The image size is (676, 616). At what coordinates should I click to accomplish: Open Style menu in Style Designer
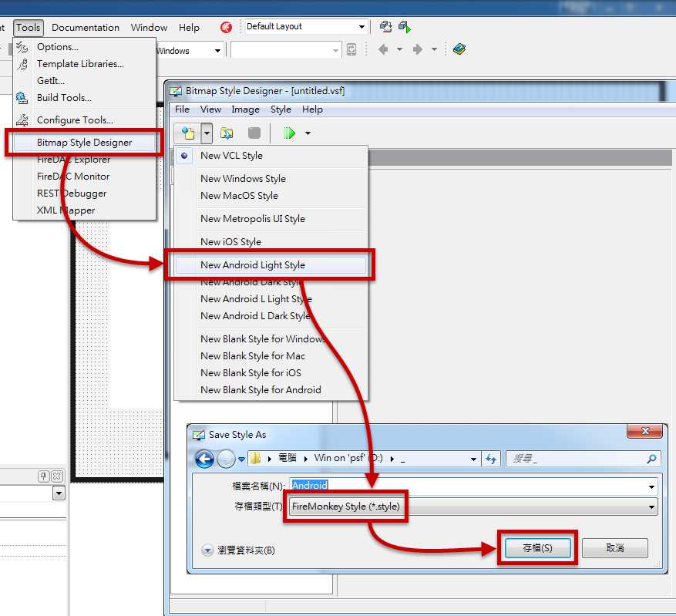pyautogui.click(x=281, y=109)
